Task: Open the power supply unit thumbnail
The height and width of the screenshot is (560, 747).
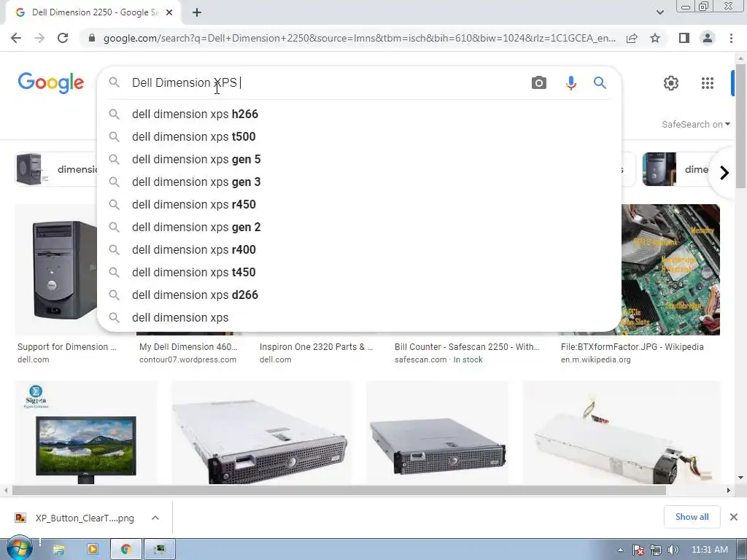Action: click(622, 432)
